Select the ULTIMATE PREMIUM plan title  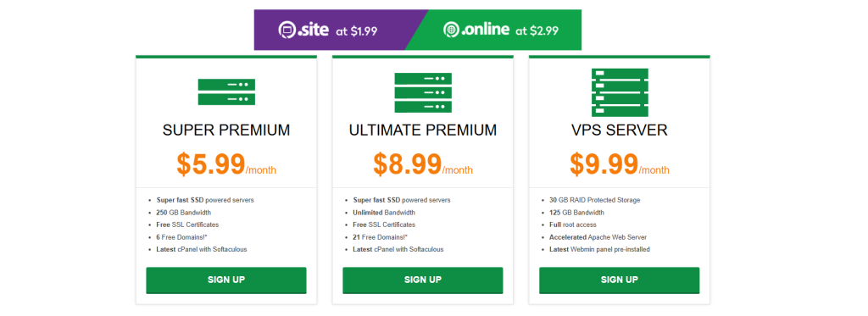coord(423,130)
